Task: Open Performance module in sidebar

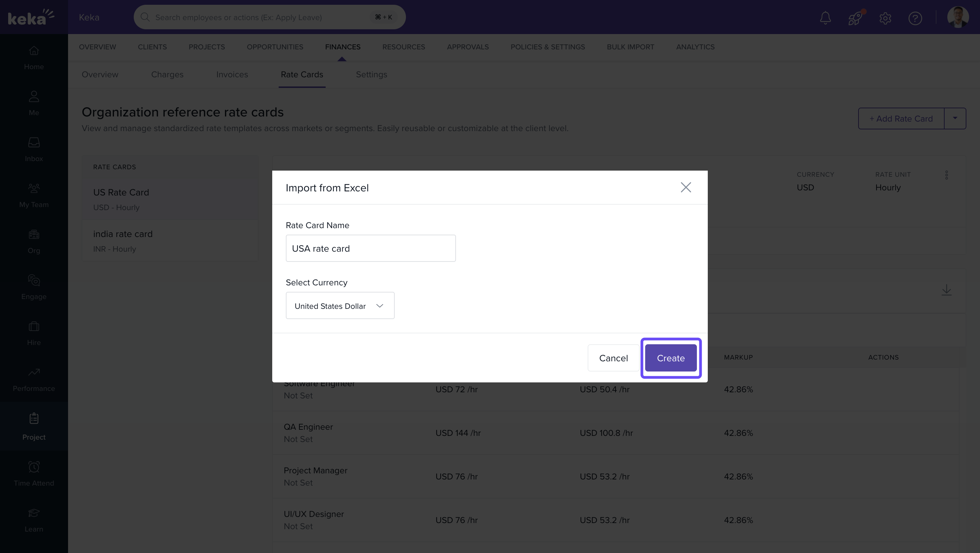Action: (34, 379)
